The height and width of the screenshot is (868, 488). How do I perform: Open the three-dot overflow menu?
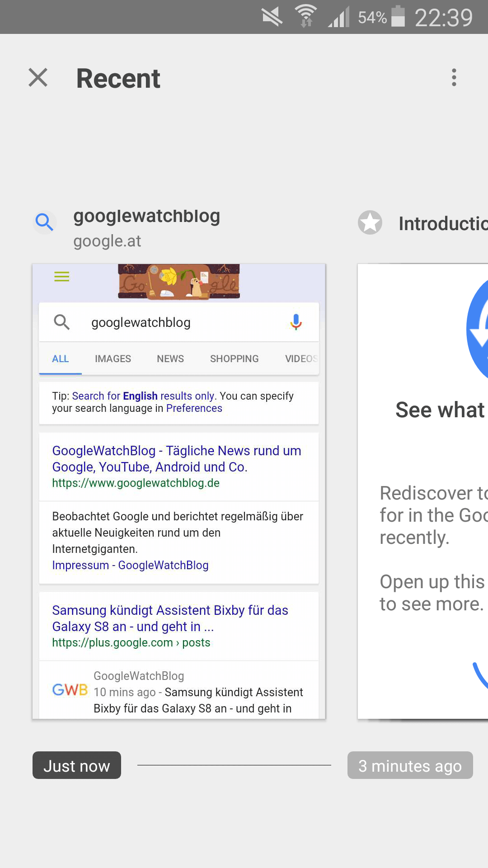(x=454, y=77)
